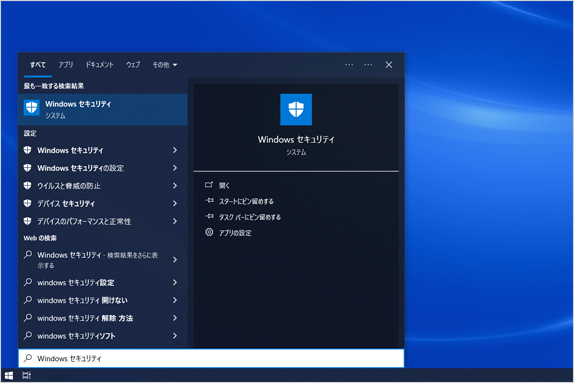
Task: Click search icon beside windows セキュリティ設定
Action: click(x=28, y=282)
